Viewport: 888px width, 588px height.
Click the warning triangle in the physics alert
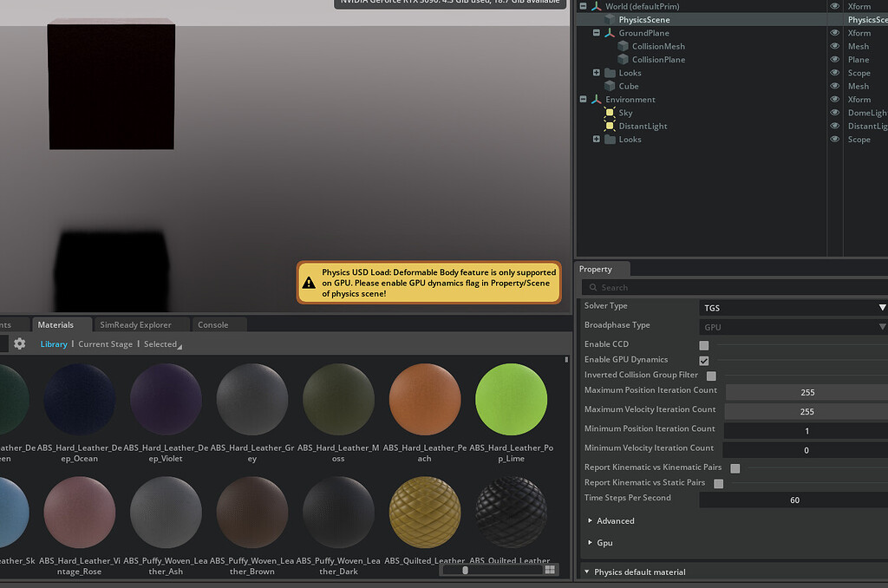pyautogui.click(x=310, y=283)
